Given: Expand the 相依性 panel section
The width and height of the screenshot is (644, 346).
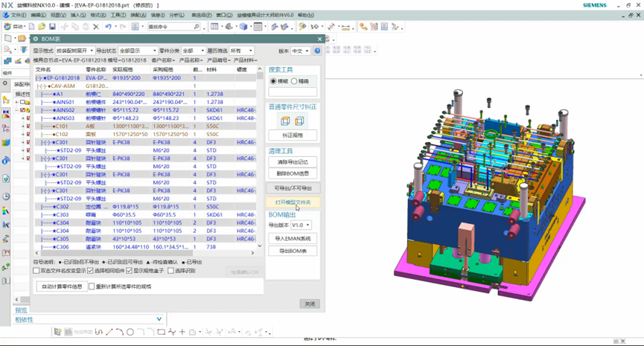Looking at the screenshot, I should (x=159, y=319).
